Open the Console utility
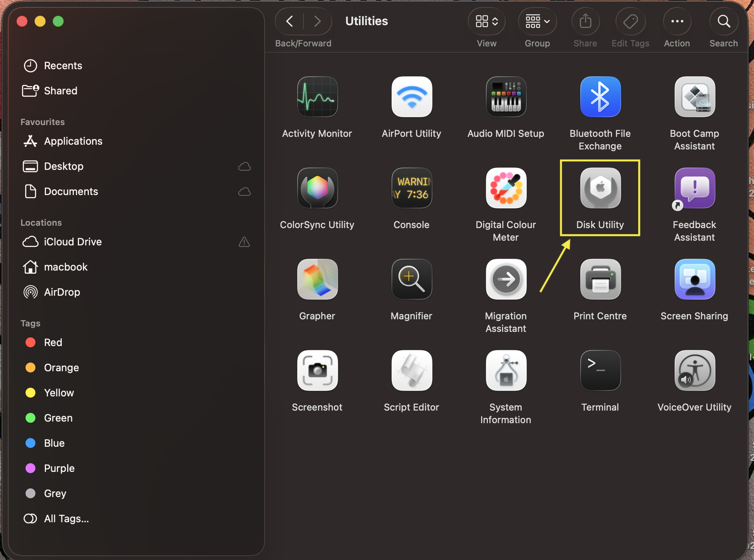Image resolution: width=754 pixels, height=560 pixels. 411,188
